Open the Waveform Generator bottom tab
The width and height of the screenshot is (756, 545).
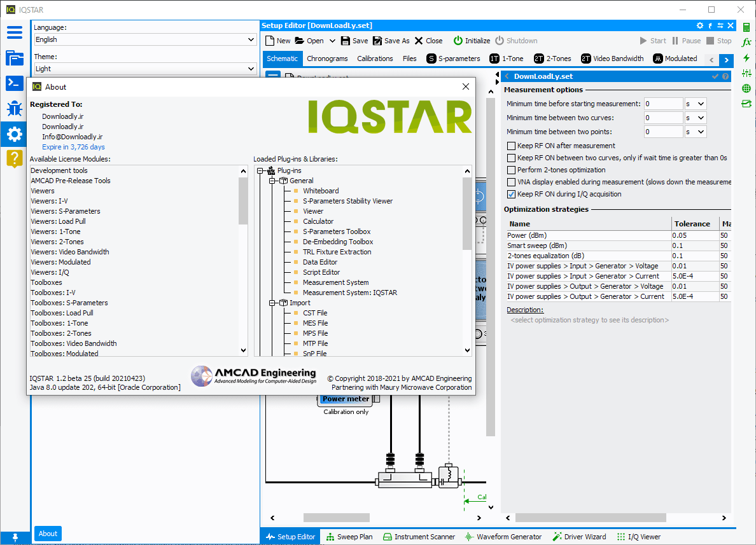tap(503, 537)
